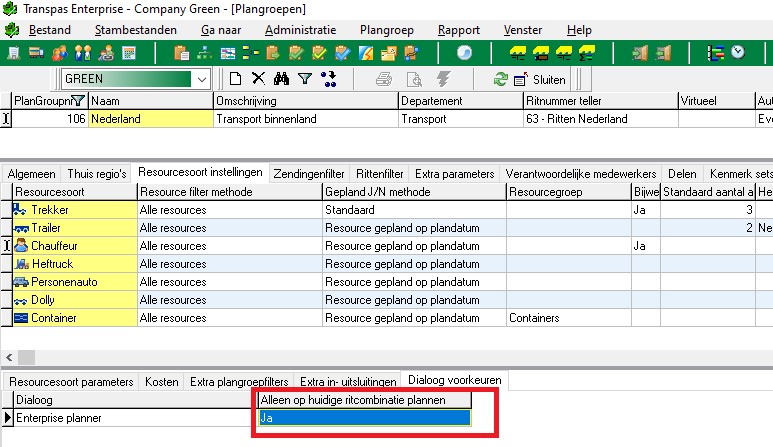Viewport: 773px width, 447px height.
Task: Click Gepland J/N methode cell for Trekker
Action: (x=413, y=210)
